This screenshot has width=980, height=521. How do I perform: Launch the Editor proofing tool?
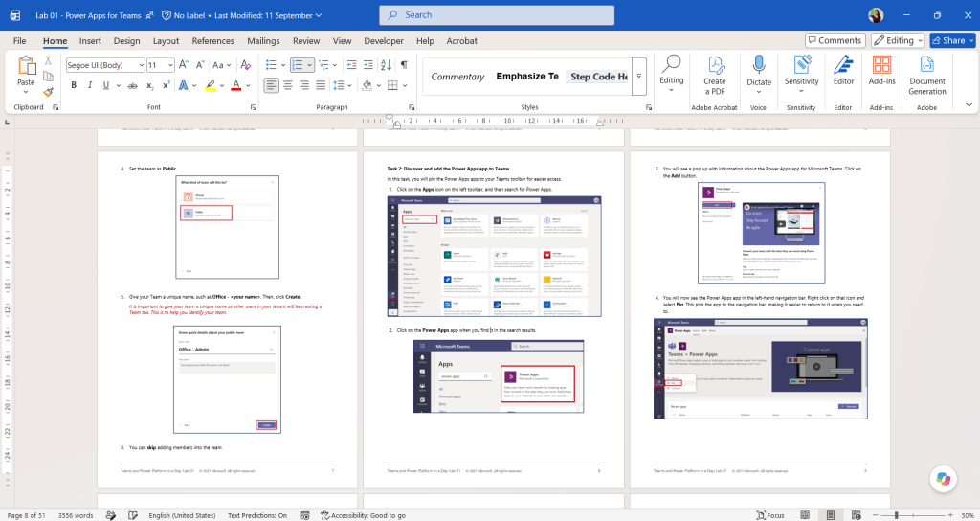click(843, 70)
